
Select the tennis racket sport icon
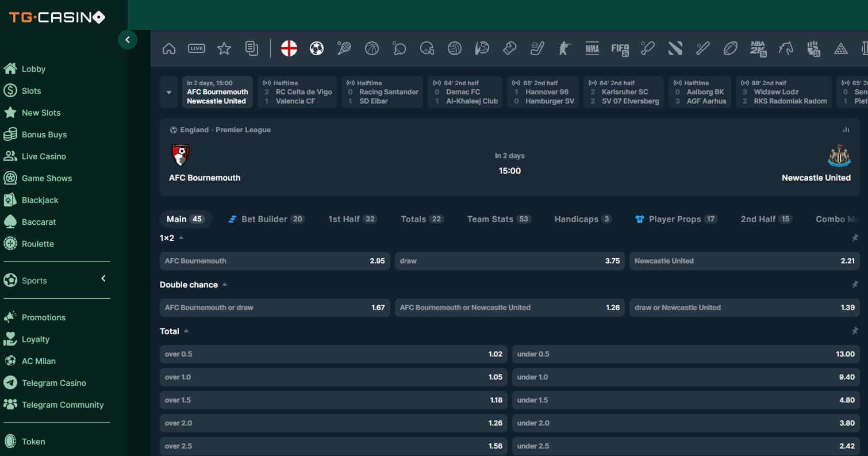tap(344, 49)
